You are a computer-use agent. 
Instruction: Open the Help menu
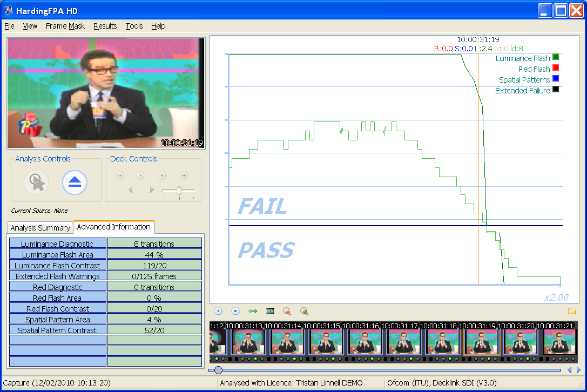[x=158, y=26]
